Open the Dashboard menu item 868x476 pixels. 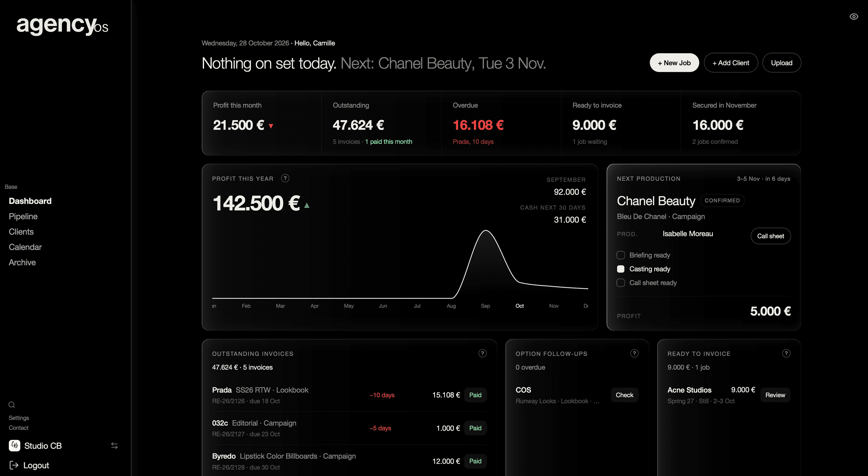30,201
